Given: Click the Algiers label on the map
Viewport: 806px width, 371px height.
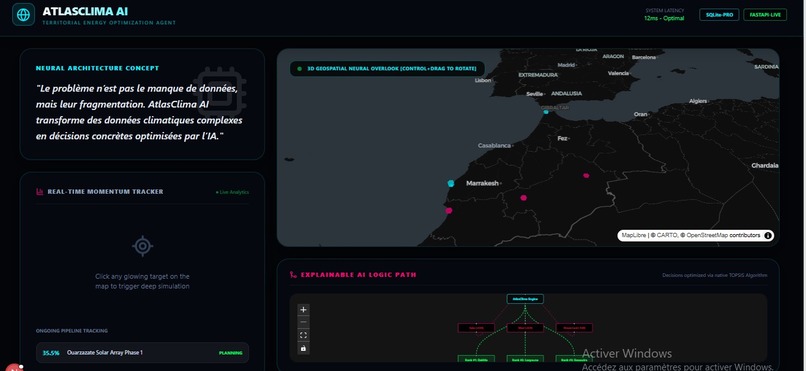Looking at the screenshot, I should point(698,101).
